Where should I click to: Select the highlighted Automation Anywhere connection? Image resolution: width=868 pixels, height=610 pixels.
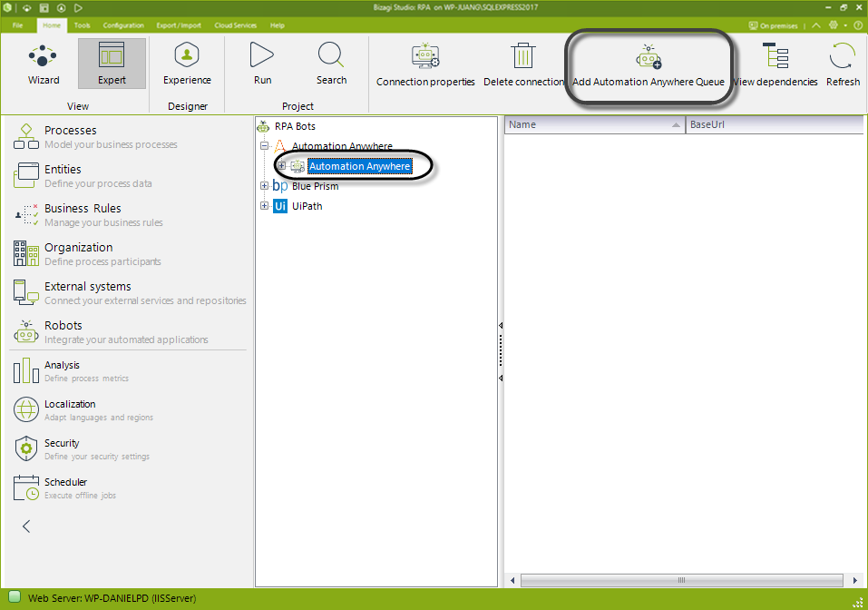(x=360, y=166)
